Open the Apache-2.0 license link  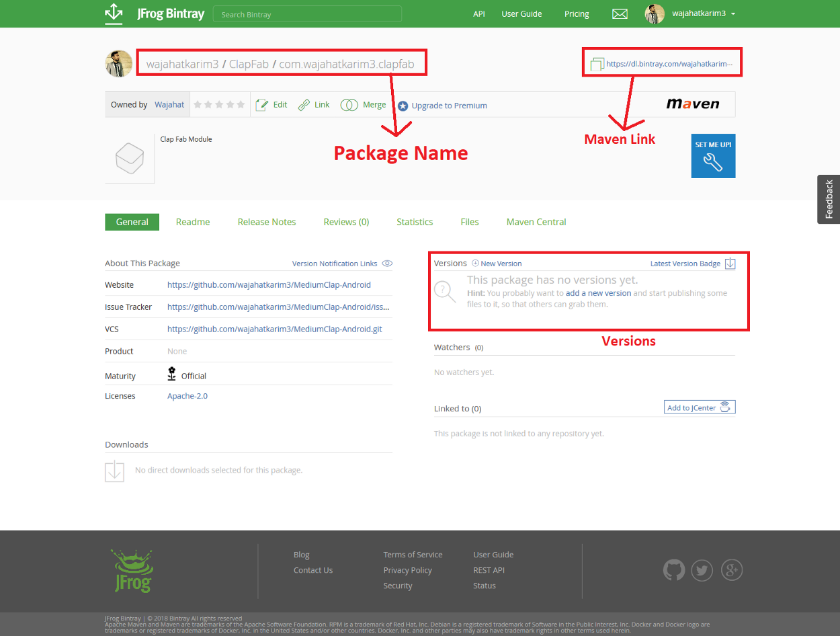(x=187, y=396)
